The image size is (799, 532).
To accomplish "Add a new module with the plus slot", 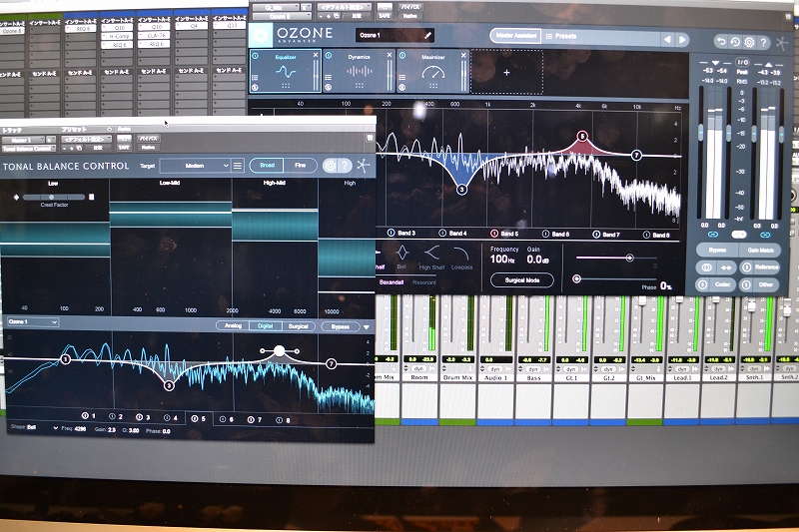I will click(506, 72).
